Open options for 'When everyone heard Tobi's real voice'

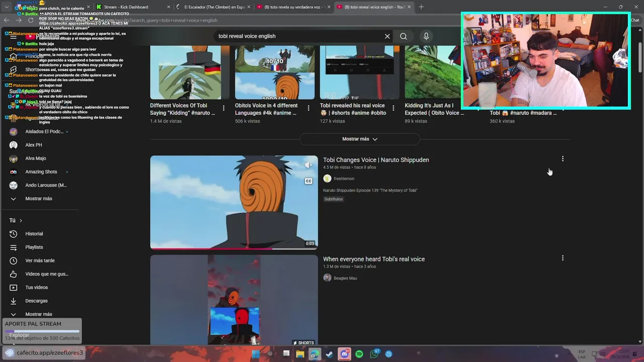tap(562, 258)
